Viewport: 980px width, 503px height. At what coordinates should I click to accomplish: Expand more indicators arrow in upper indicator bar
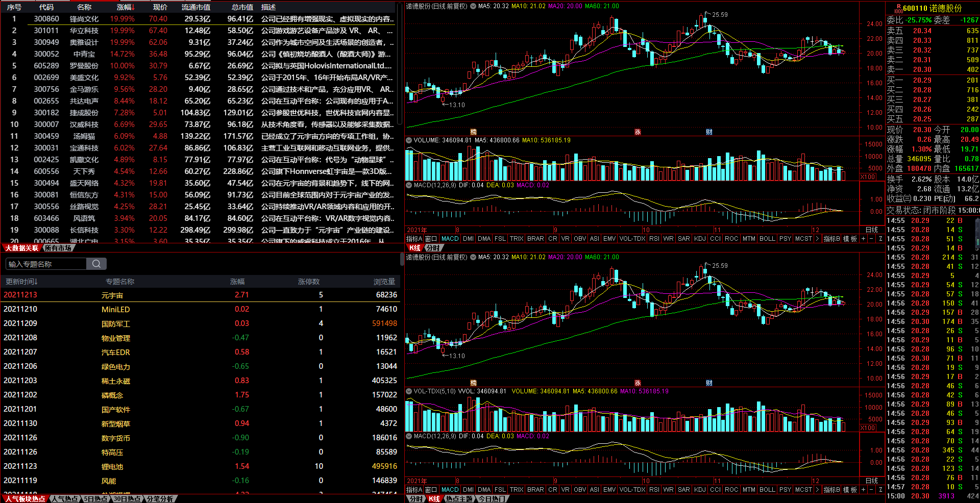(817, 239)
